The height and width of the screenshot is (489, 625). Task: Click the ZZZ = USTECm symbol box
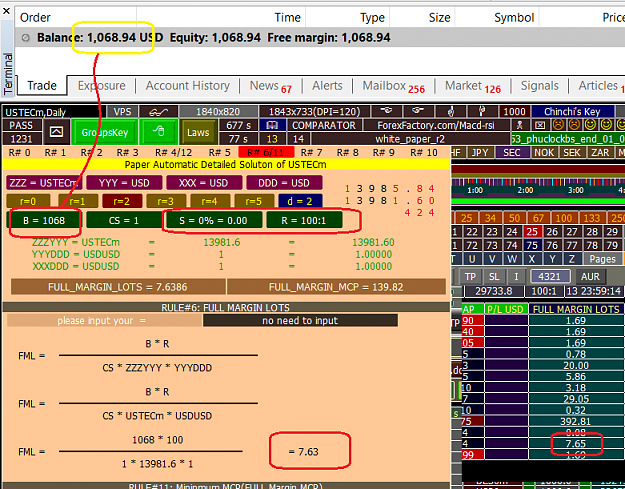44,183
